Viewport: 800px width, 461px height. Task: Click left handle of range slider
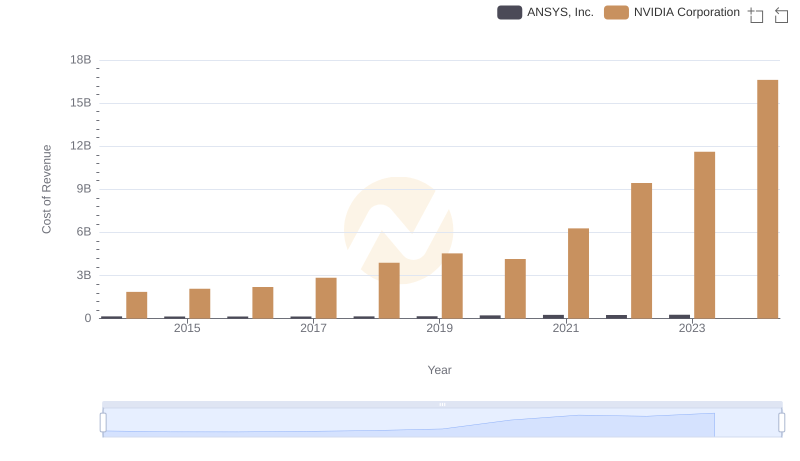(x=103, y=423)
